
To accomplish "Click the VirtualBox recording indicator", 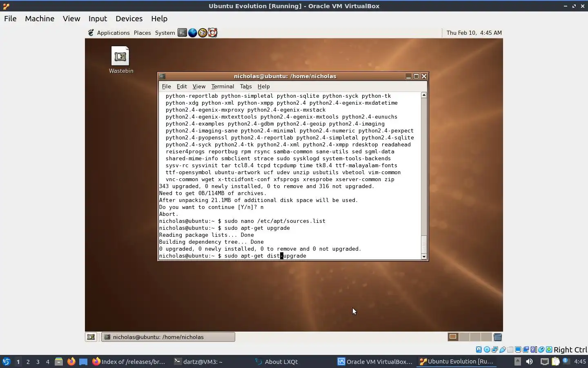I will click(x=526, y=350).
